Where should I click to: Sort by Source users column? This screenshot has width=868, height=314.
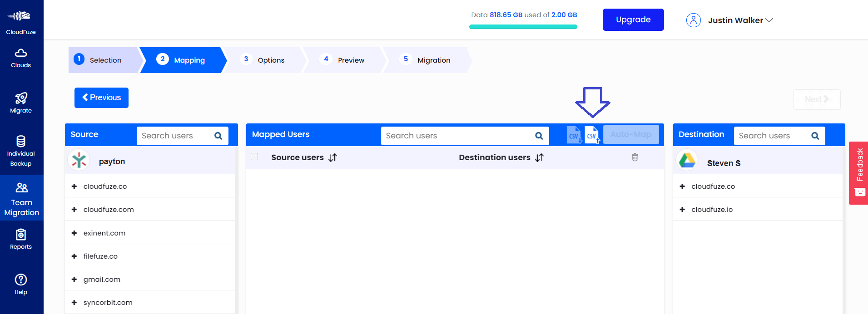click(333, 157)
